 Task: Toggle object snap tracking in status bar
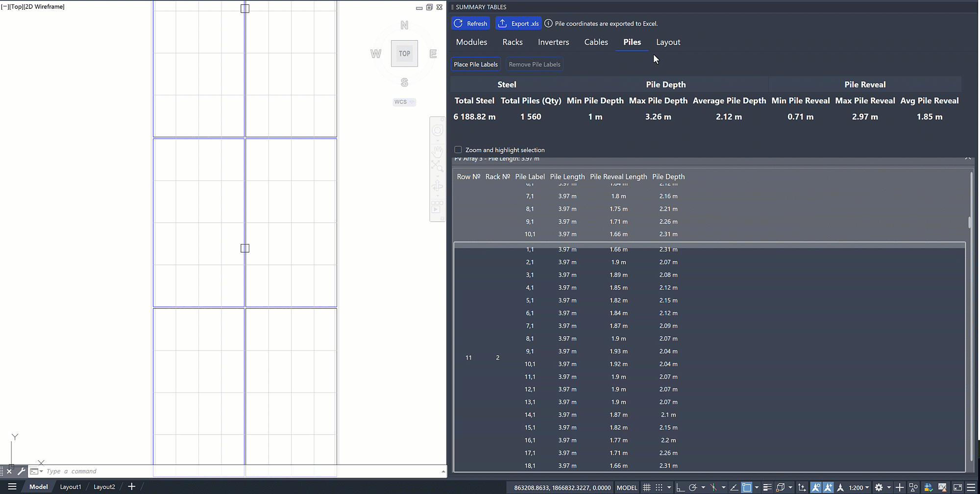[734, 487]
